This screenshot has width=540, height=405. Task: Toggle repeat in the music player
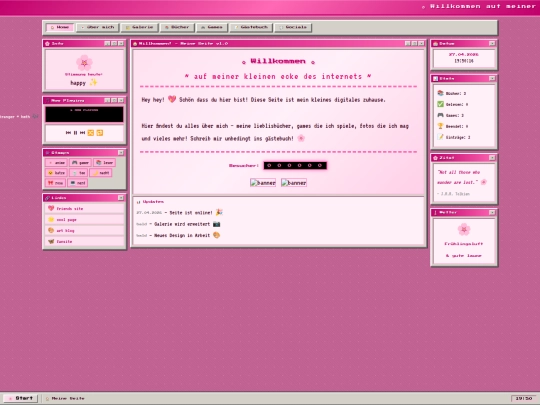point(100,133)
